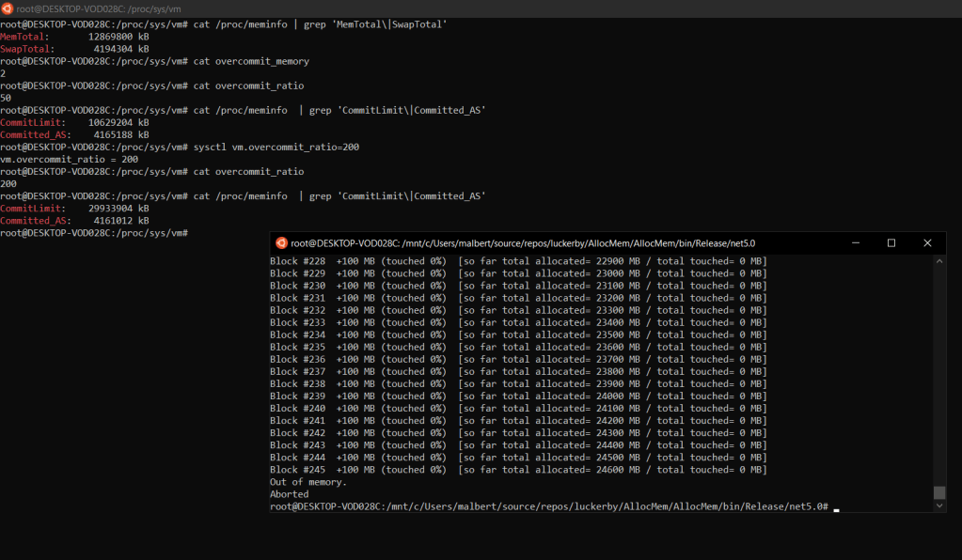Close the AllocMem terminal window
The width and height of the screenshot is (962, 560).
pyautogui.click(x=927, y=242)
